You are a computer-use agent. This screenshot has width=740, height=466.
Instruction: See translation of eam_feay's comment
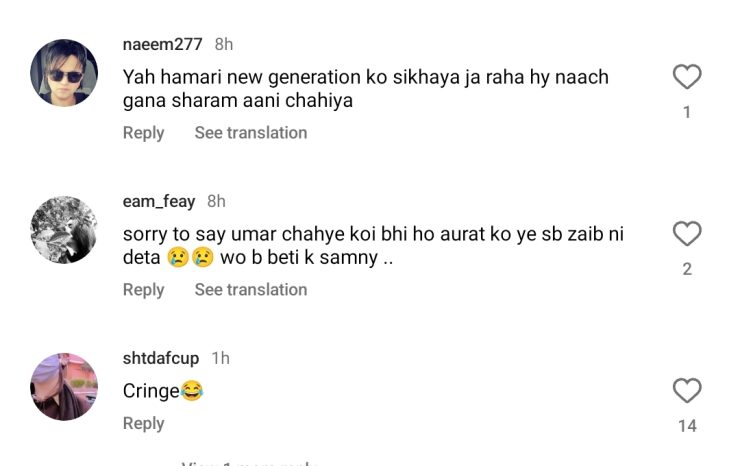tap(250, 290)
